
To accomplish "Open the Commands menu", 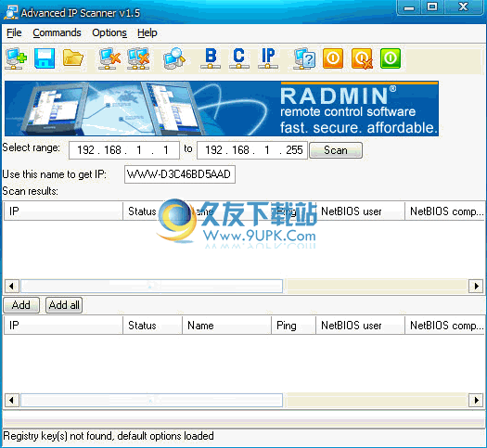I will coord(57,32).
